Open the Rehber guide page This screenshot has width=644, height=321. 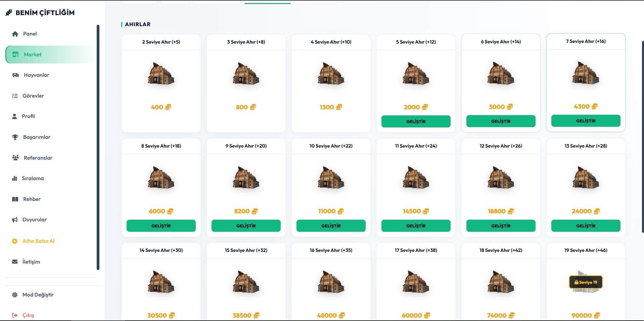[32, 199]
